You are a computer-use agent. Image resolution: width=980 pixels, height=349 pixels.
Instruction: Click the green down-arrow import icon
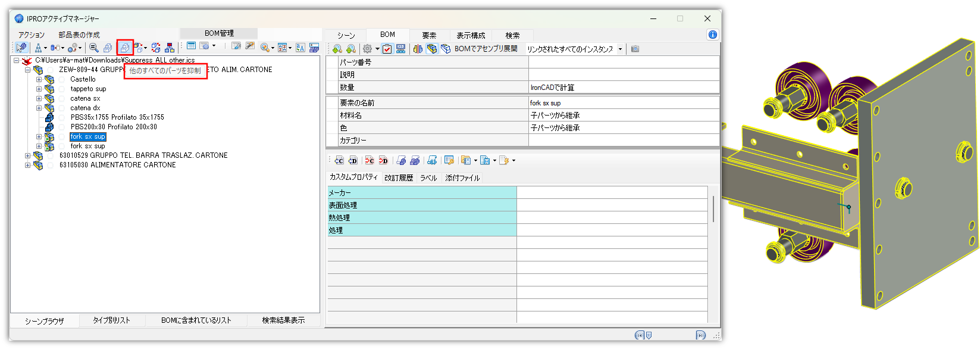337,49
